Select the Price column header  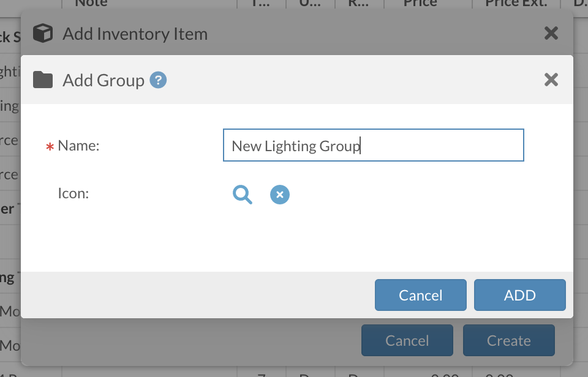tap(420, 4)
